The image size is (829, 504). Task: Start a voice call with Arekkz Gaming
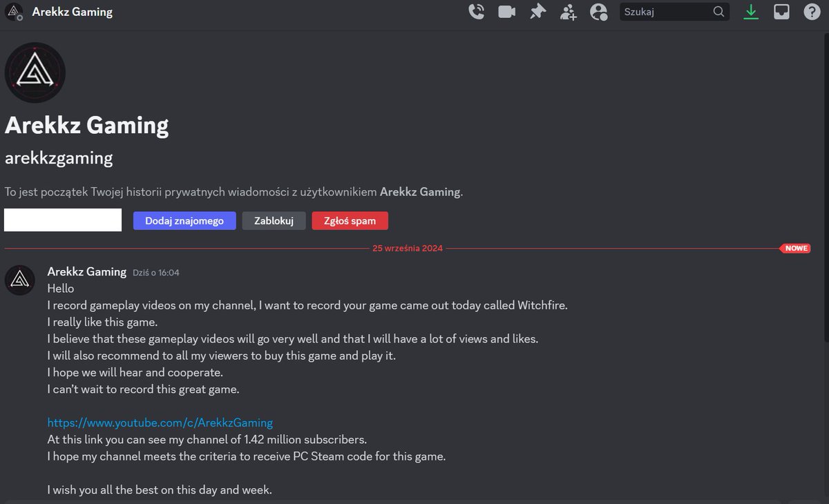[x=477, y=12]
